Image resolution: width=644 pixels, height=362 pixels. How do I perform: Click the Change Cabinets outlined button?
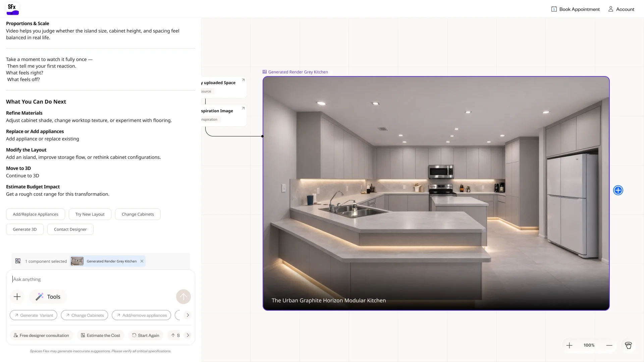(138, 214)
